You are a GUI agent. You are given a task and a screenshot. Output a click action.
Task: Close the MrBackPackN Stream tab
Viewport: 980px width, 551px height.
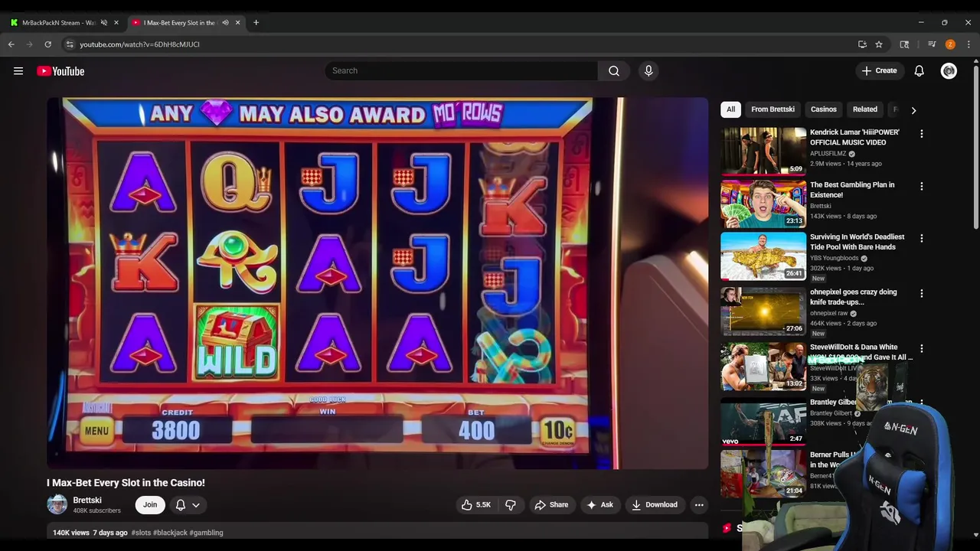(116, 22)
